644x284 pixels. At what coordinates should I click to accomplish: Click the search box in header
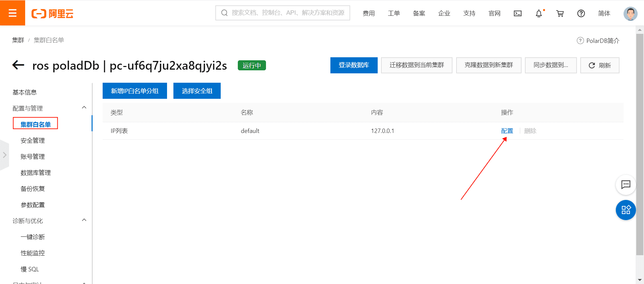click(x=283, y=13)
